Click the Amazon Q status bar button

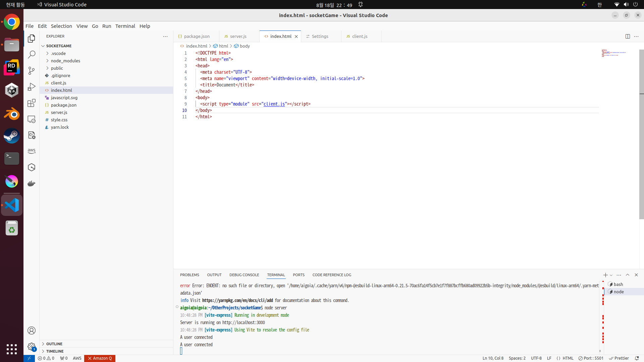[x=100, y=358]
